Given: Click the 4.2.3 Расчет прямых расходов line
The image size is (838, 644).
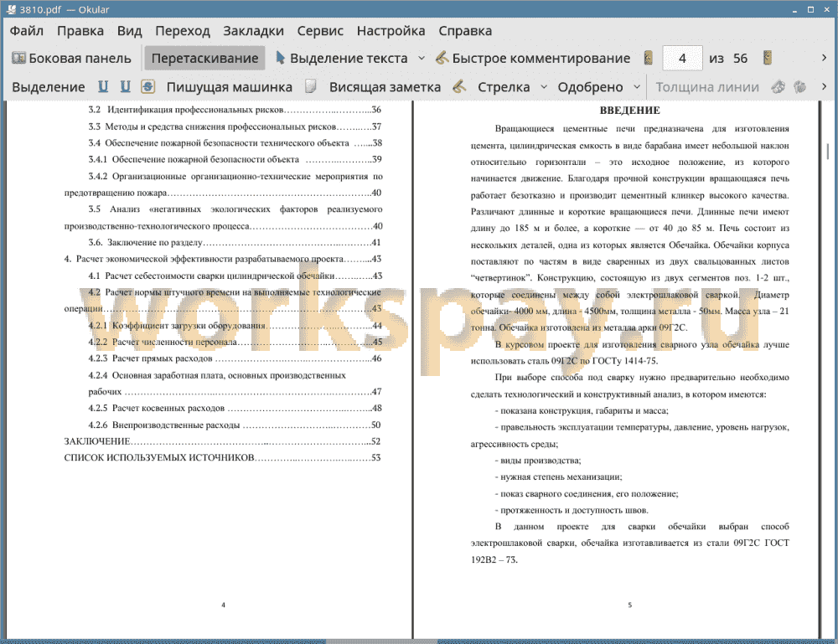Looking at the screenshot, I should pyautogui.click(x=235, y=358).
